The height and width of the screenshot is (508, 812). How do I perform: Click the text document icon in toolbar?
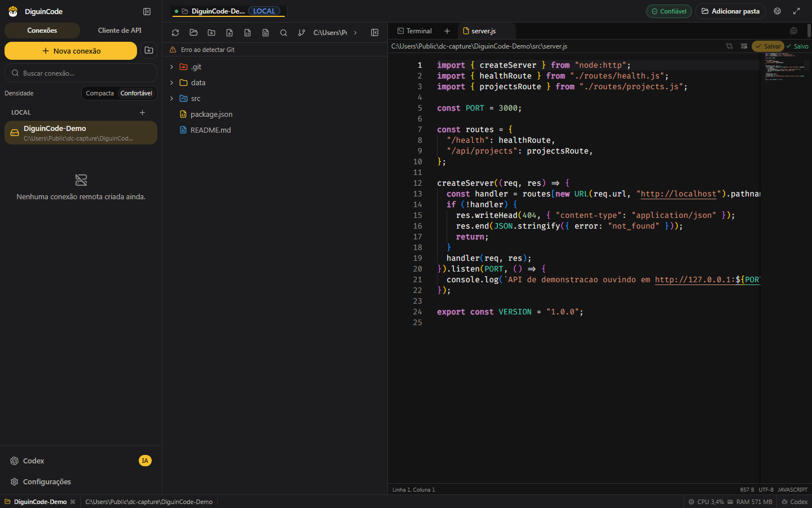coord(266,33)
